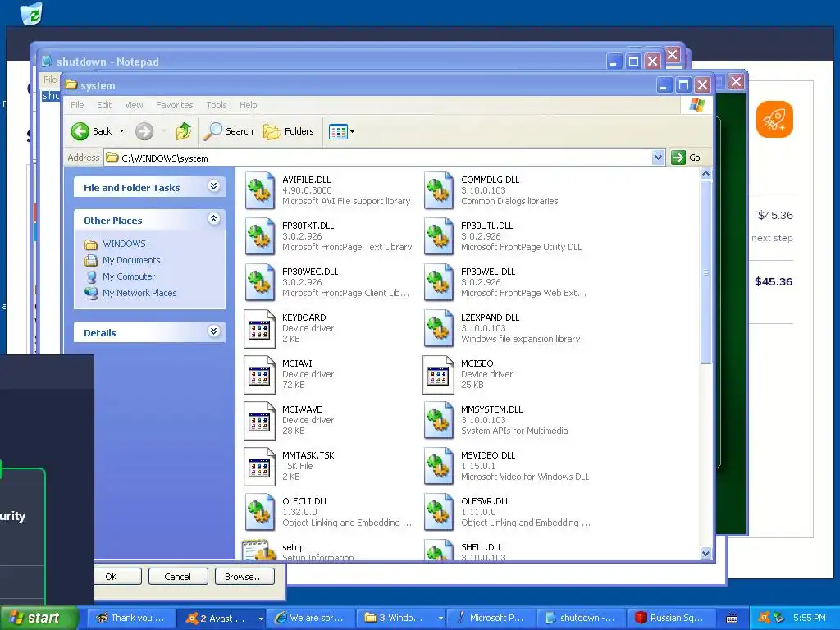Expand the Address bar dropdown list
This screenshot has height=630, width=840.
point(658,157)
